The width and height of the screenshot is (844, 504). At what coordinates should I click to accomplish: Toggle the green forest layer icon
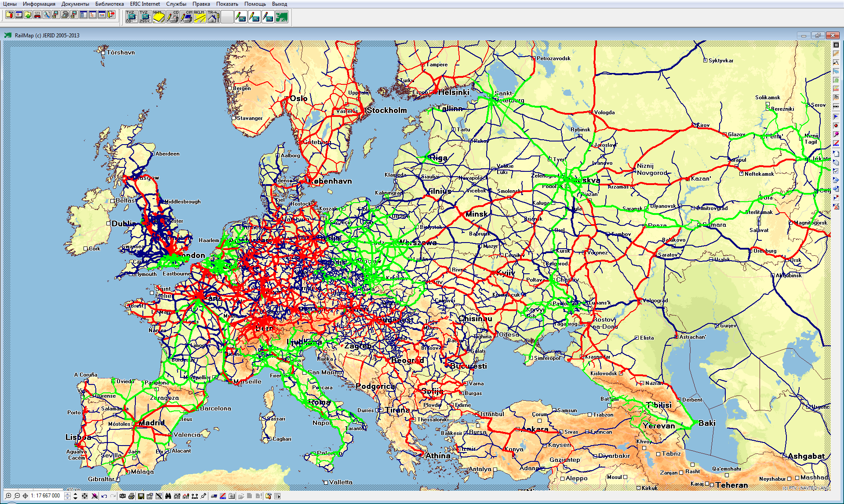tap(836, 80)
